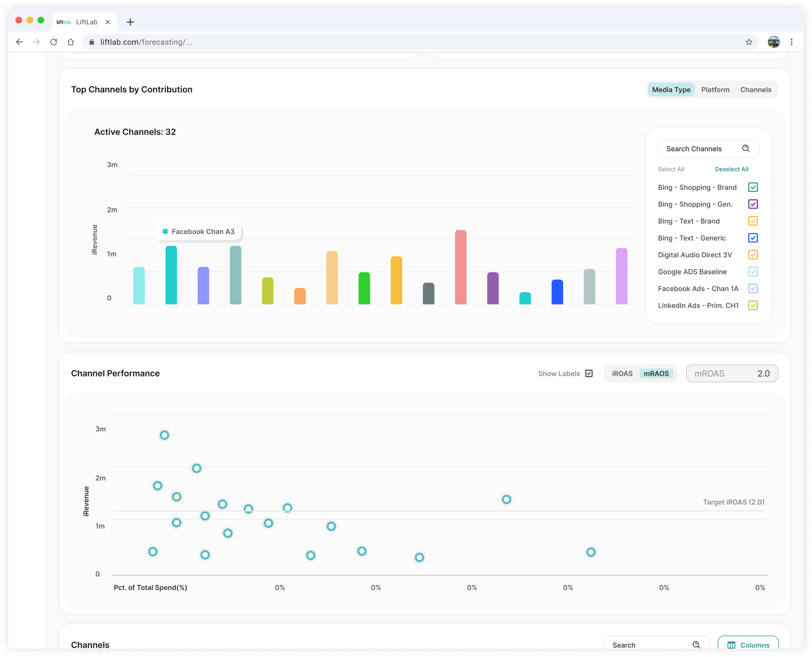Toggle Digital Audio Direct 3V checkbox
Viewport: 812px width, 657px height.
753,255
